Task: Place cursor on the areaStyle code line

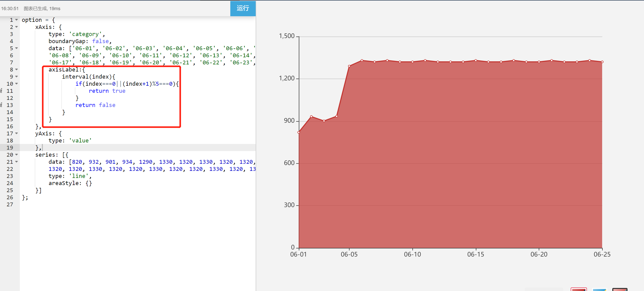Action: 70,183
